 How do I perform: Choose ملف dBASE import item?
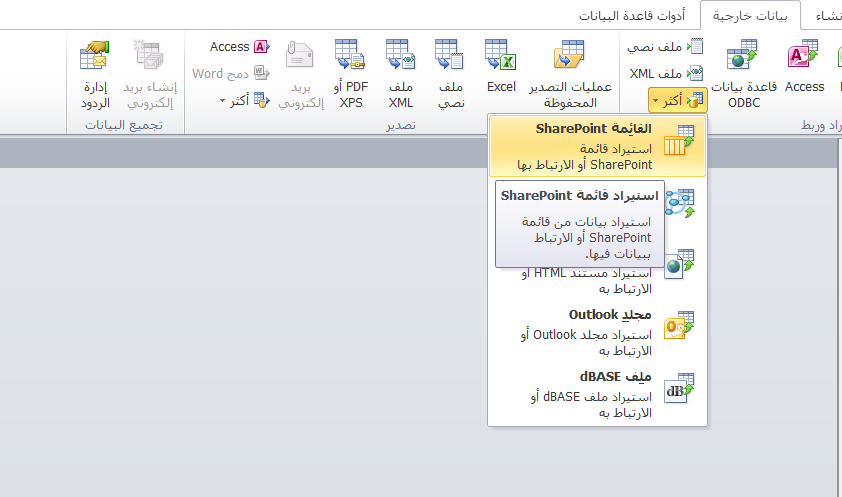(597, 394)
